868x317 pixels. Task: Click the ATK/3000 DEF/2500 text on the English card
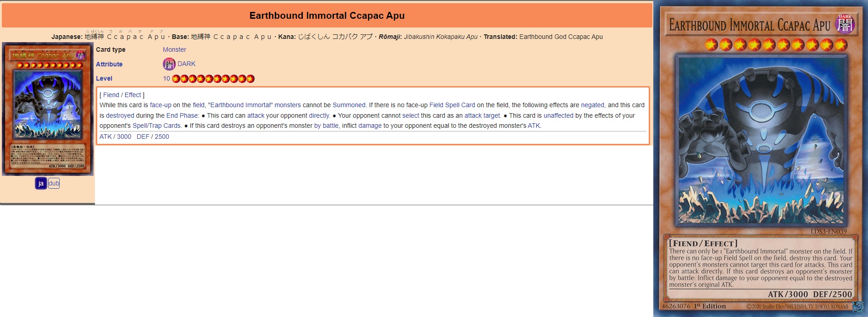coord(810,294)
